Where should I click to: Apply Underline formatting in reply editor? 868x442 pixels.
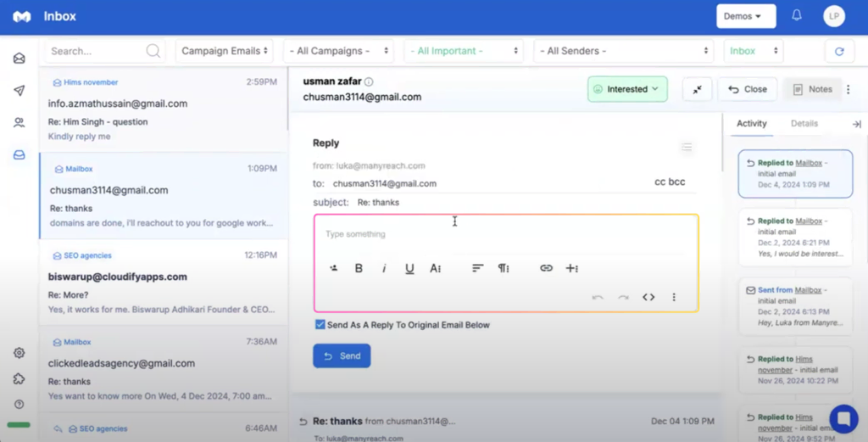click(409, 268)
